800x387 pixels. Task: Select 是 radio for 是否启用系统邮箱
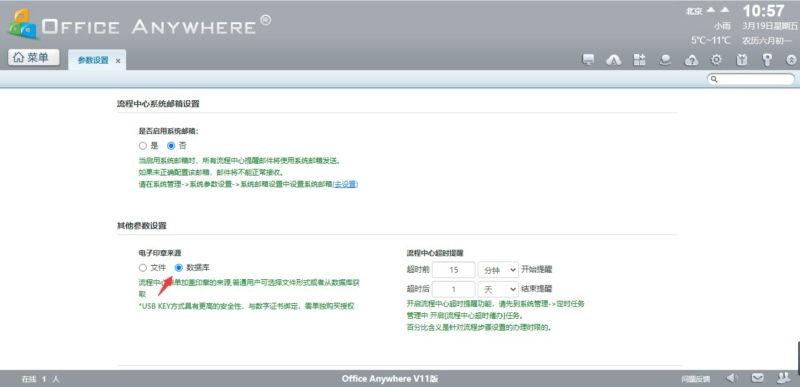pyautogui.click(x=143, y=146)
